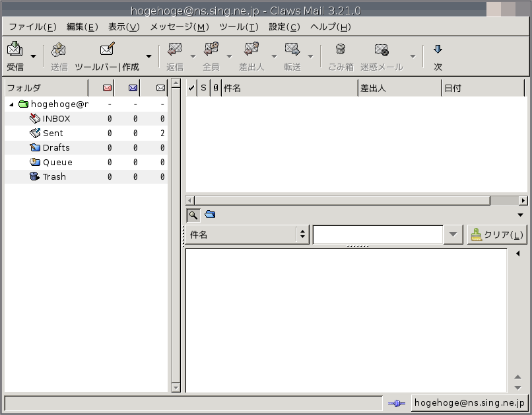Click the unread messages column header icon
532x415 pixels.
point(133,88)
